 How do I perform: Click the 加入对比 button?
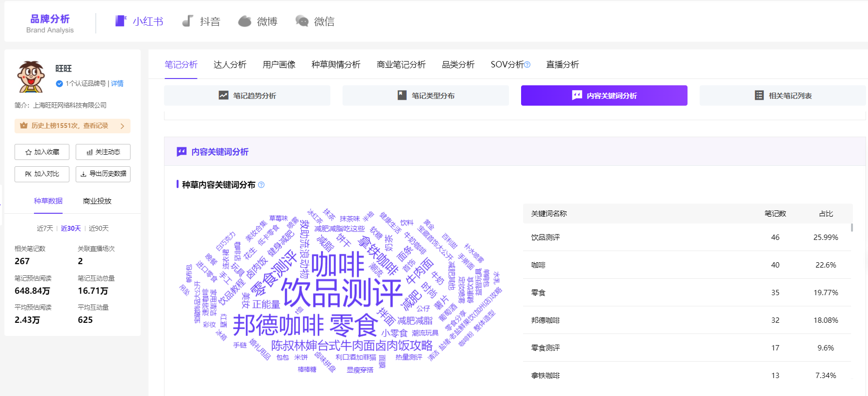pyautogui.click(x=42, y=174)
